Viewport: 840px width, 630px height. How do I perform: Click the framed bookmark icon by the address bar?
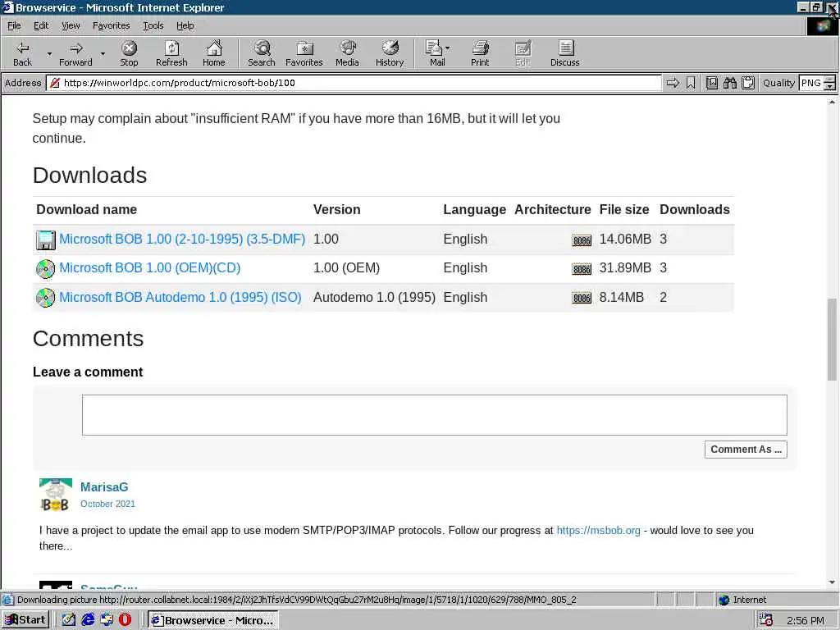(711, 83)
